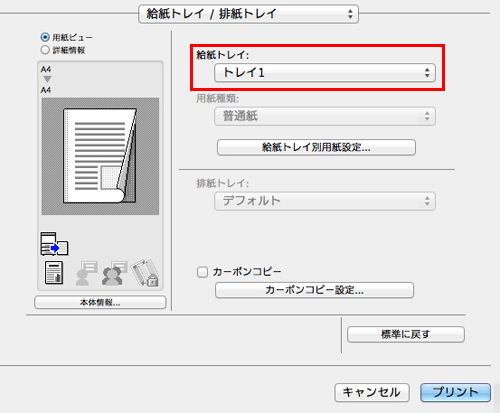Open the 用紙種類 dropdown showing 普通紙
This screenshot has height=413, width=500.
click(325, 116)
